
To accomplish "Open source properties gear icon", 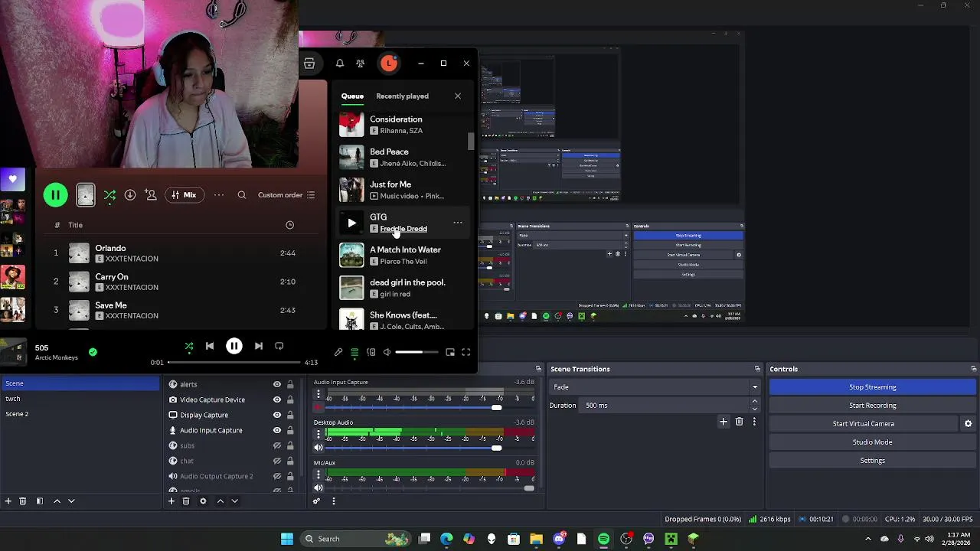I will [203, 501].
